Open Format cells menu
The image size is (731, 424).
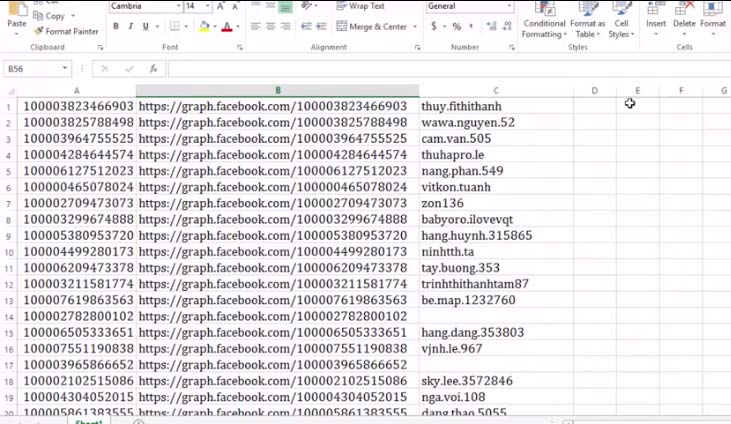pos(713,19)
